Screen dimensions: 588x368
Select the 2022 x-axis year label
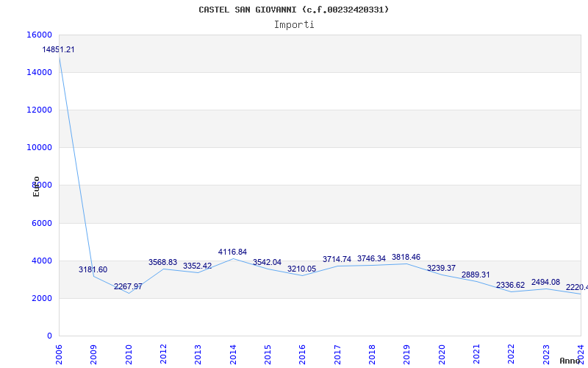coord(511,355)
